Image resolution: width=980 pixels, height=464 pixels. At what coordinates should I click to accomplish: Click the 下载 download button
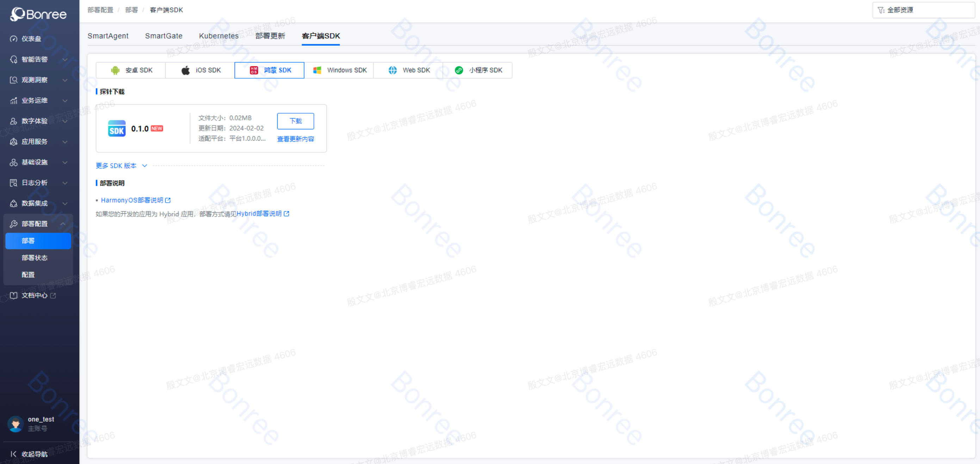click(x=295, y=121)
